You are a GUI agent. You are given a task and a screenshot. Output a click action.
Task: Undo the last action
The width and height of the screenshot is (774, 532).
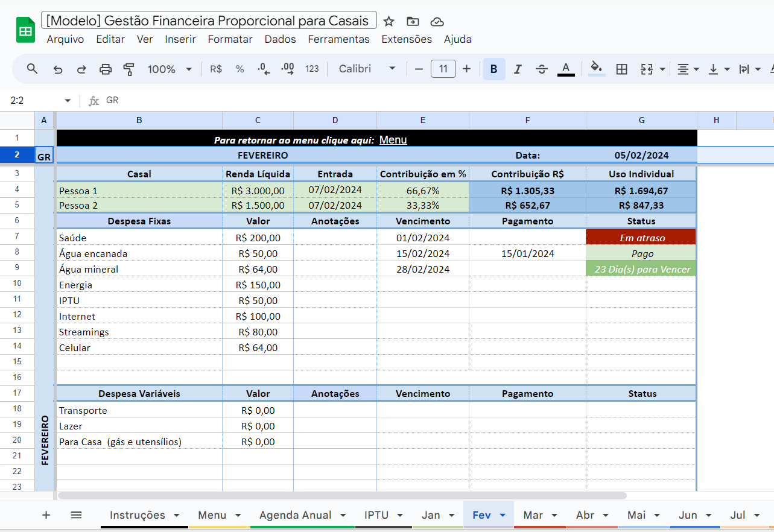click(58, 69)
